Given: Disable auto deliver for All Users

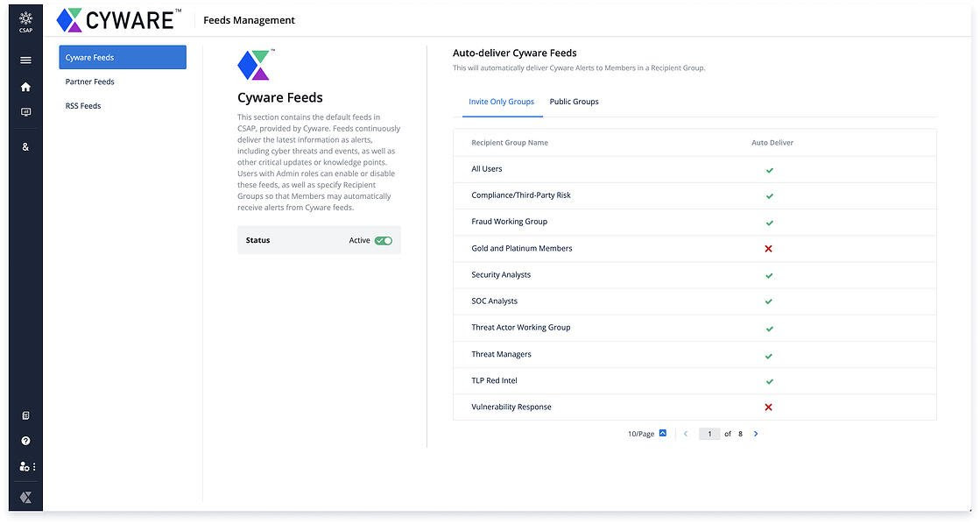Looking at the screenshot, I should tap(769, 170).
